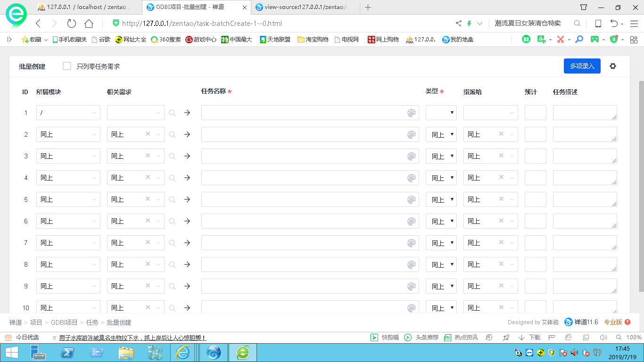Select the GDBI项目-批量创建 - 禅道 tab

tap(196, 7)
